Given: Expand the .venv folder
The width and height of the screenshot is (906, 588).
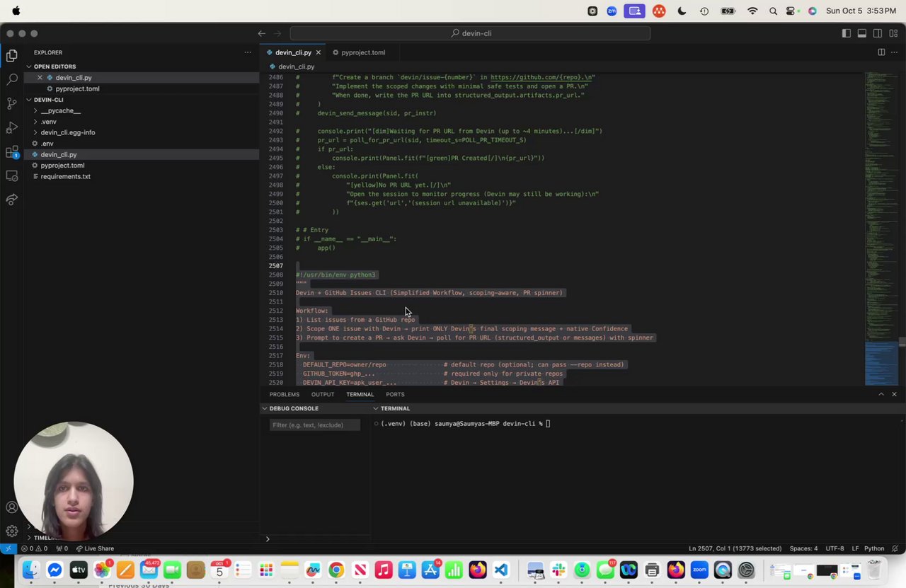Looking at the screenshot, I should pos(48,122).
